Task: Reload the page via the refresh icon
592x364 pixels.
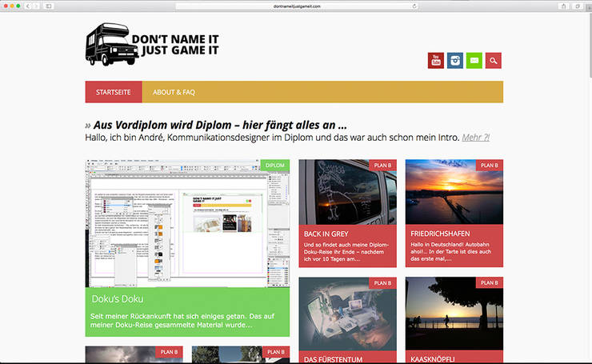Action: tap(414, 6)
